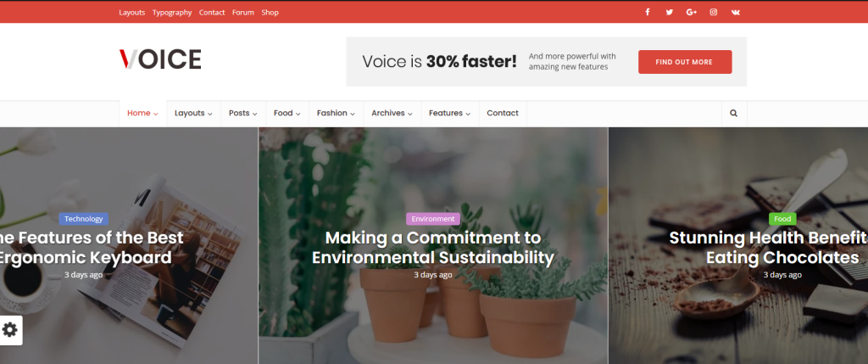Click the VK social icon
Viewport: 868px width, 364px height.
(736, 12)
